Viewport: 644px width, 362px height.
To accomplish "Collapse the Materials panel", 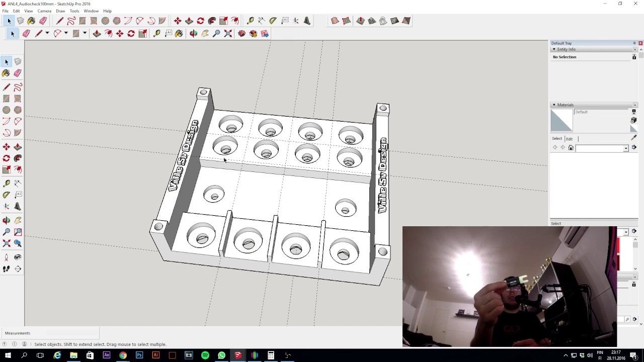I will (x=554, y=105).
